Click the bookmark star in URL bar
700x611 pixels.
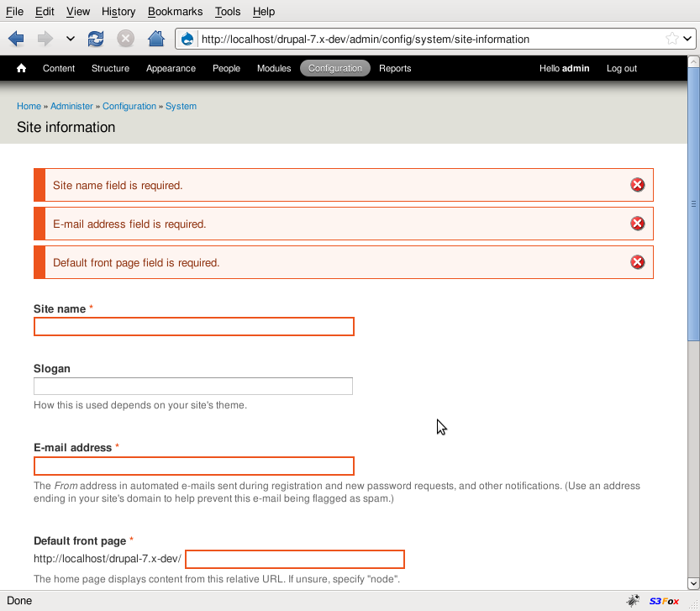click(671, 39)
